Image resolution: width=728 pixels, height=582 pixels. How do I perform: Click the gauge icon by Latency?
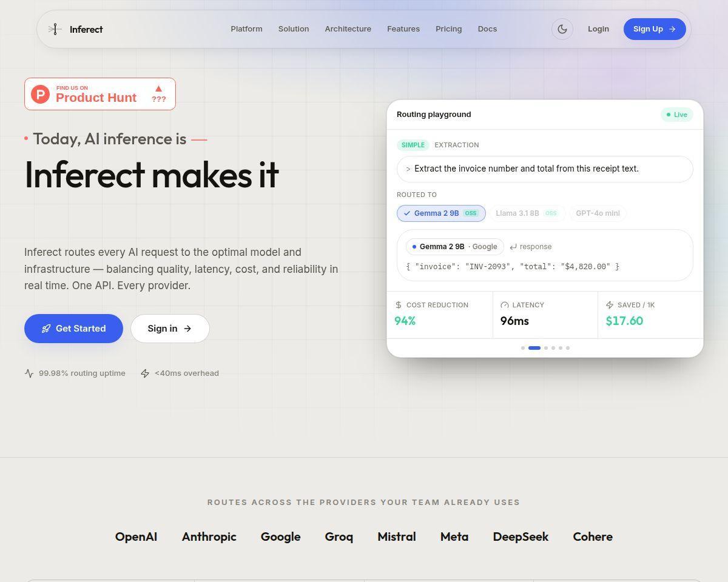505,305
